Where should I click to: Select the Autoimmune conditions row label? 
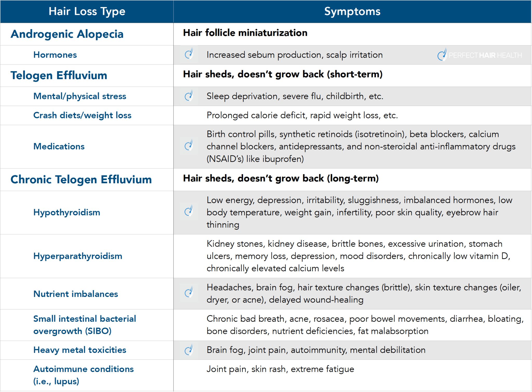[x=83, y=375]
